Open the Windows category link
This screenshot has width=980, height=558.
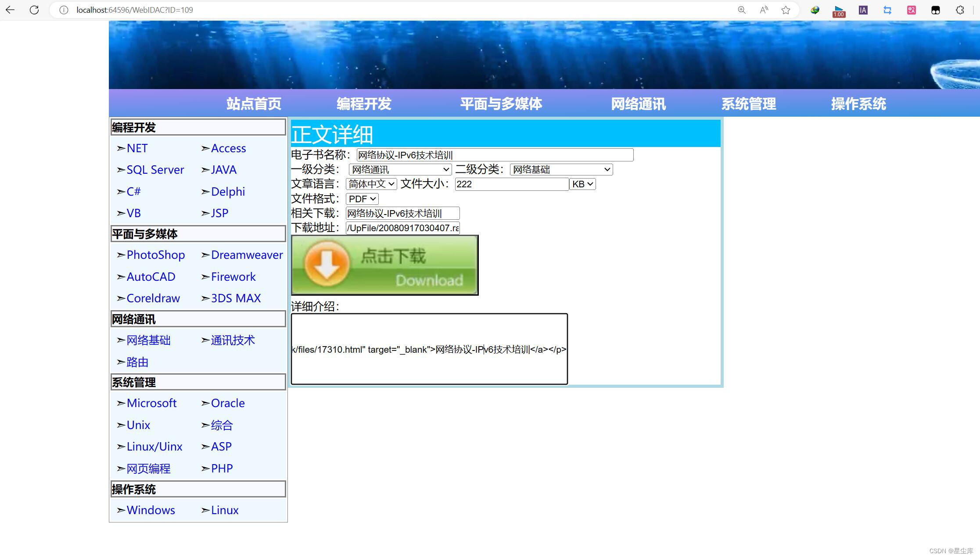coord(151,510)
